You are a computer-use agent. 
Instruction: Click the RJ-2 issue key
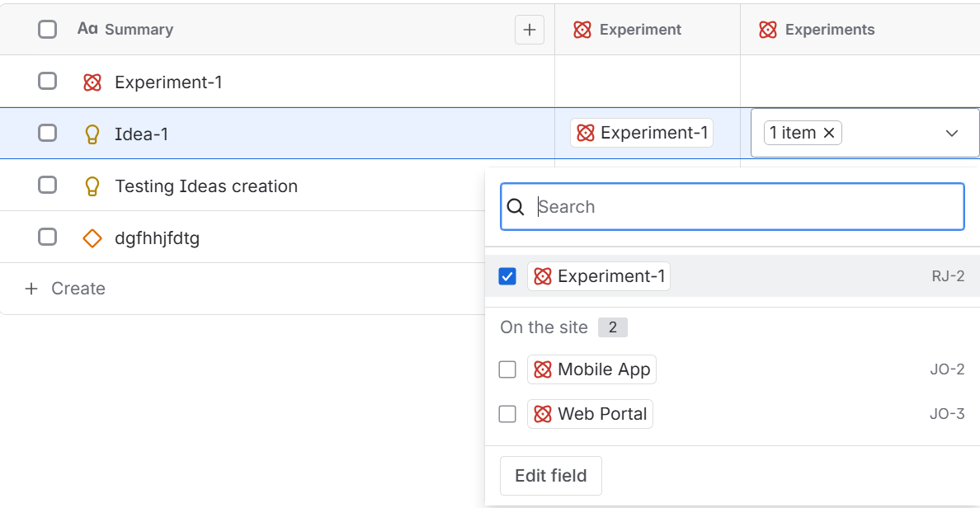coord(948,276)
